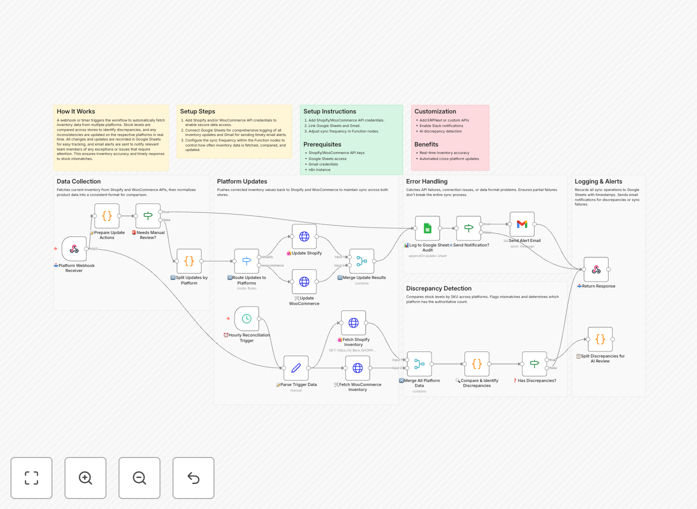The width and height of the screenshot is (697, 509).
Task: Open the Update WooCommerce HTTP node
Action: [304, 281]
